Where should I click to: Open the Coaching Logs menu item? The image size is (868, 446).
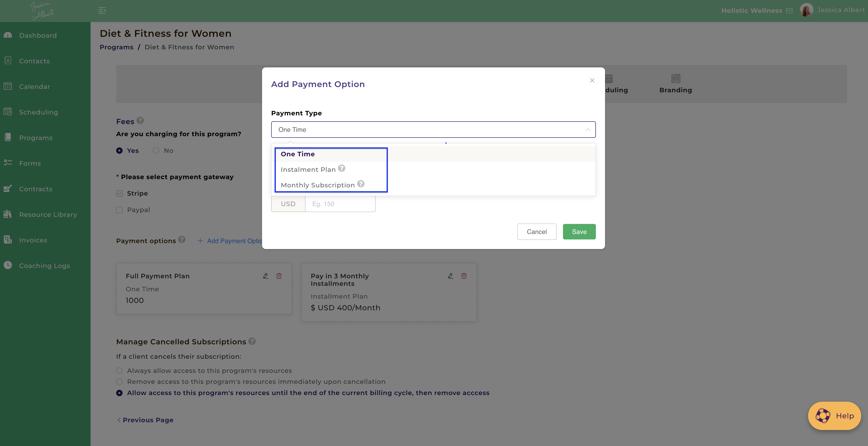(45, 265)
